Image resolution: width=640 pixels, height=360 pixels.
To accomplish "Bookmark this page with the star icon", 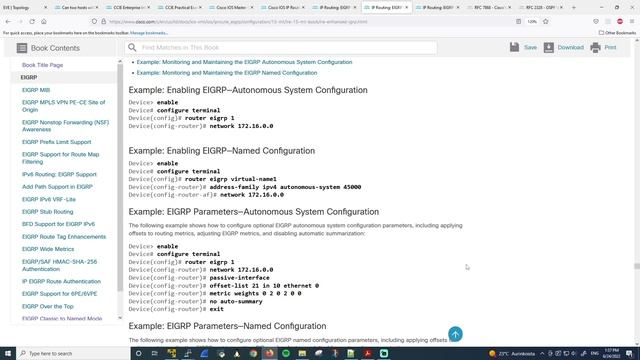I will [x=546, y=22].
